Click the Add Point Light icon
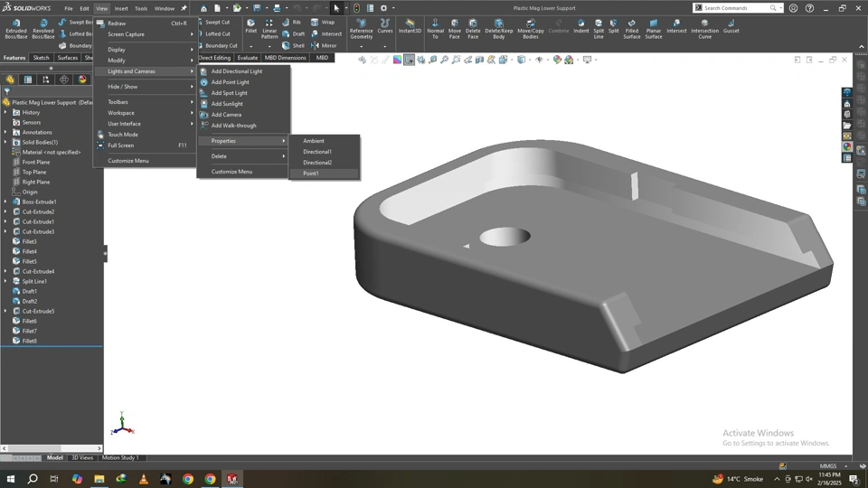 point(204,82)
